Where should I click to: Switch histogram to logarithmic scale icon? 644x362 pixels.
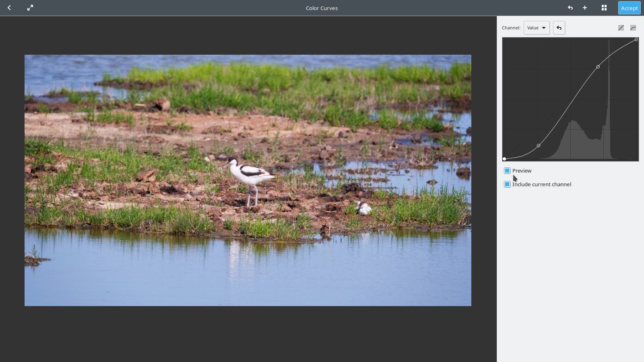[633, 28]
